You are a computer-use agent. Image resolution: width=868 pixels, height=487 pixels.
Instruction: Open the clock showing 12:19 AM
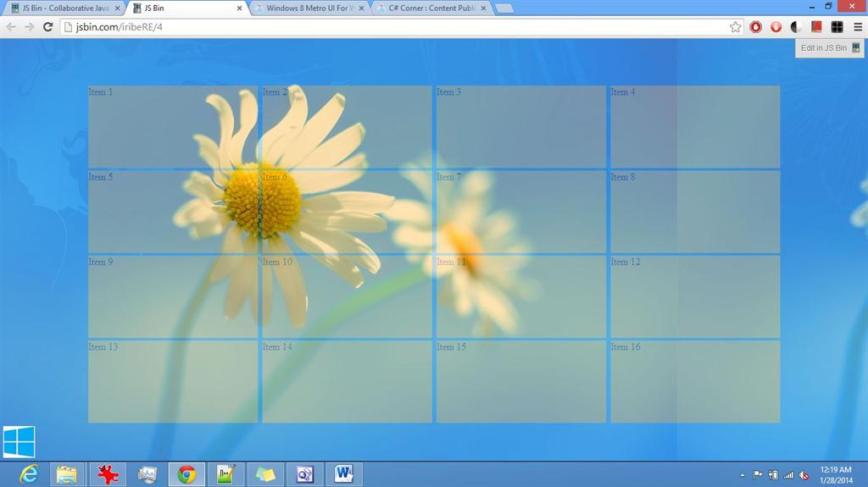click(x=836, y=475)
